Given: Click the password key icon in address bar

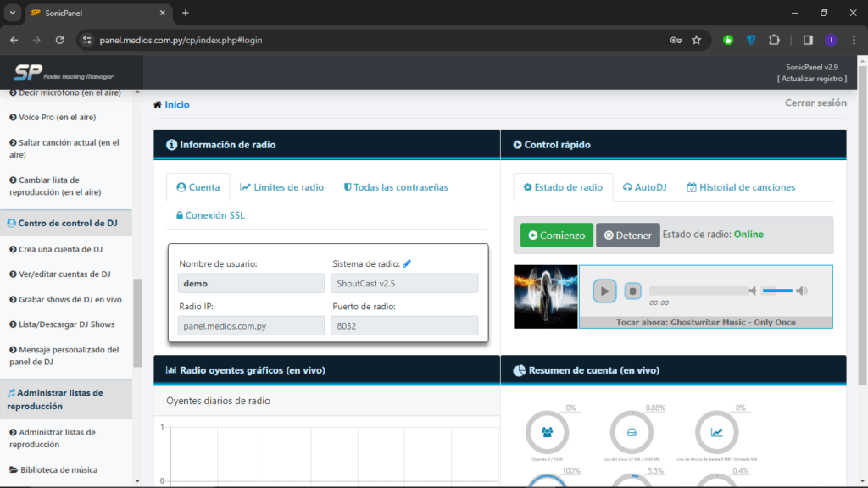Looking at the screenshot, I should click(676, 40).
